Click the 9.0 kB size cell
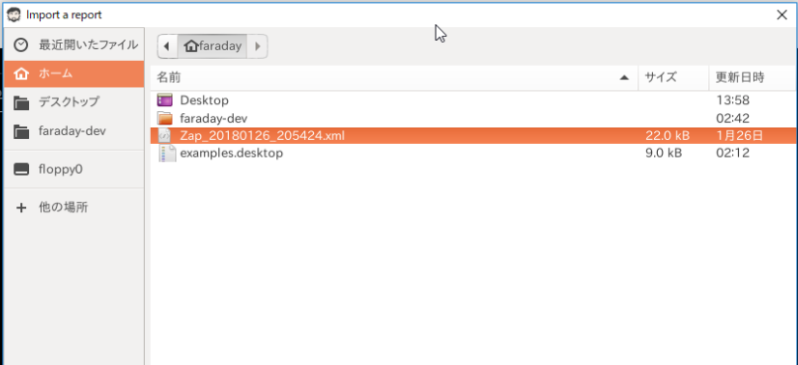The height and width of the screenshot is (365, 798). pyautogui.click(x=664, y=153)
